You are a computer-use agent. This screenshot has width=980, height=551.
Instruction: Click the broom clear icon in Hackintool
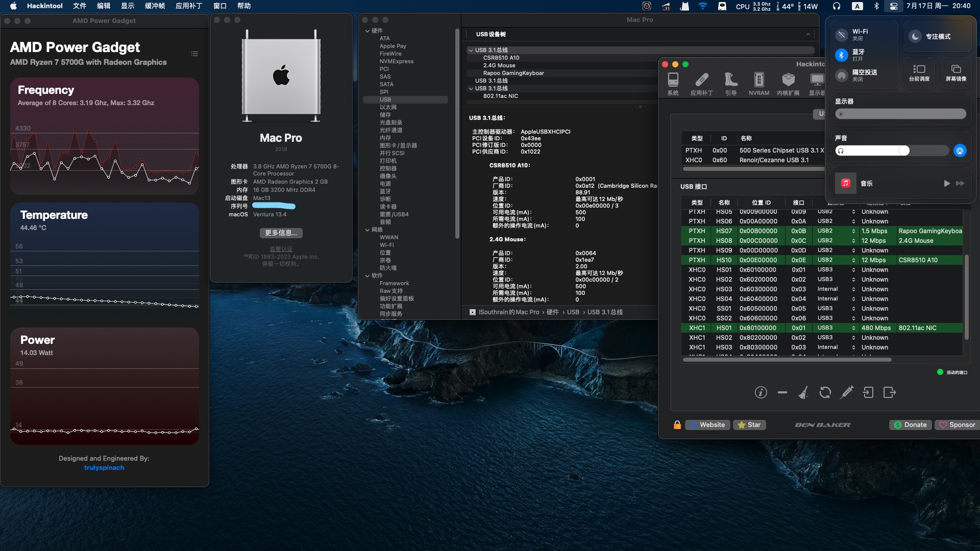tap(803, 392)
